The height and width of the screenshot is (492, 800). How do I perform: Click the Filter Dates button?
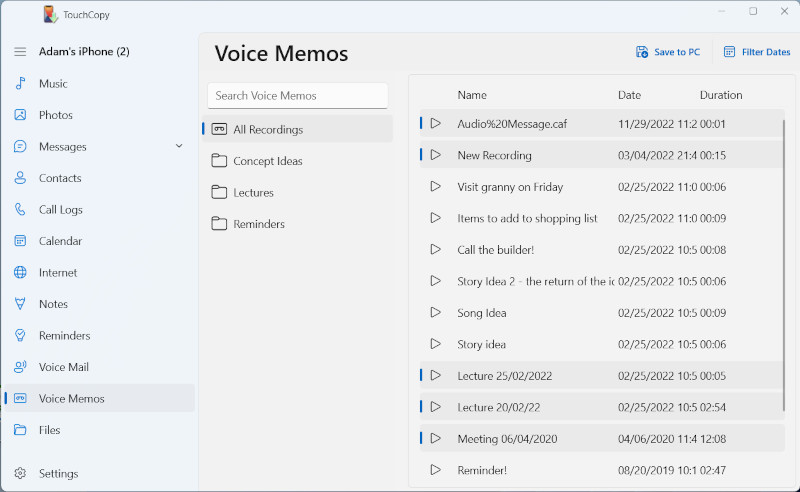coord(757,52)
